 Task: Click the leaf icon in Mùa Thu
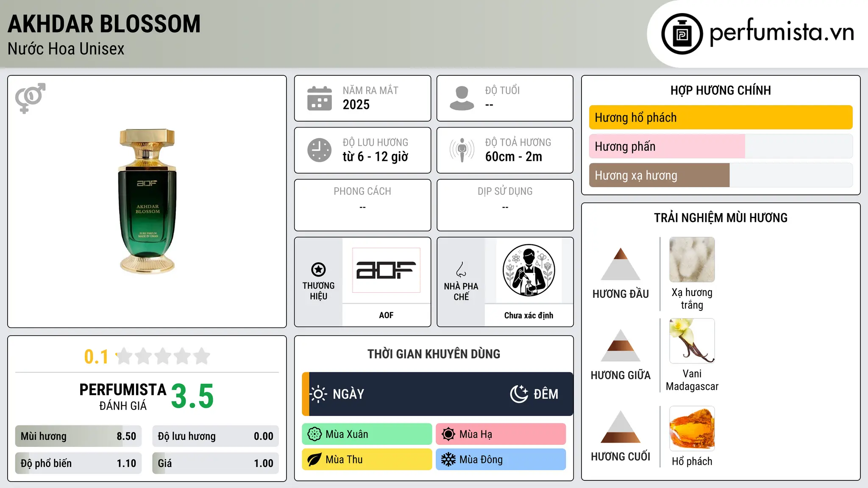pos(314,460)
